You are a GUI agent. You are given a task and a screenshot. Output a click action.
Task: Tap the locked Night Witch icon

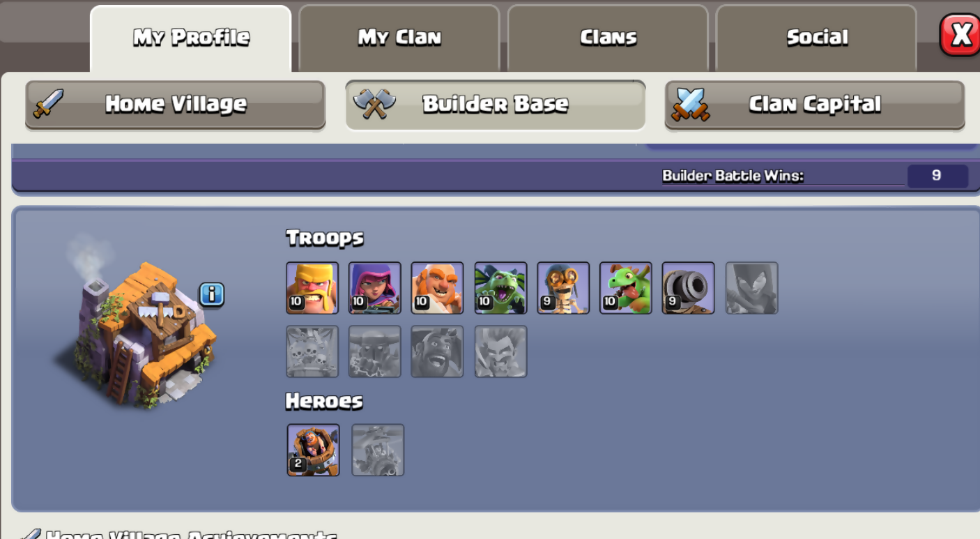[x=751, y=288]
